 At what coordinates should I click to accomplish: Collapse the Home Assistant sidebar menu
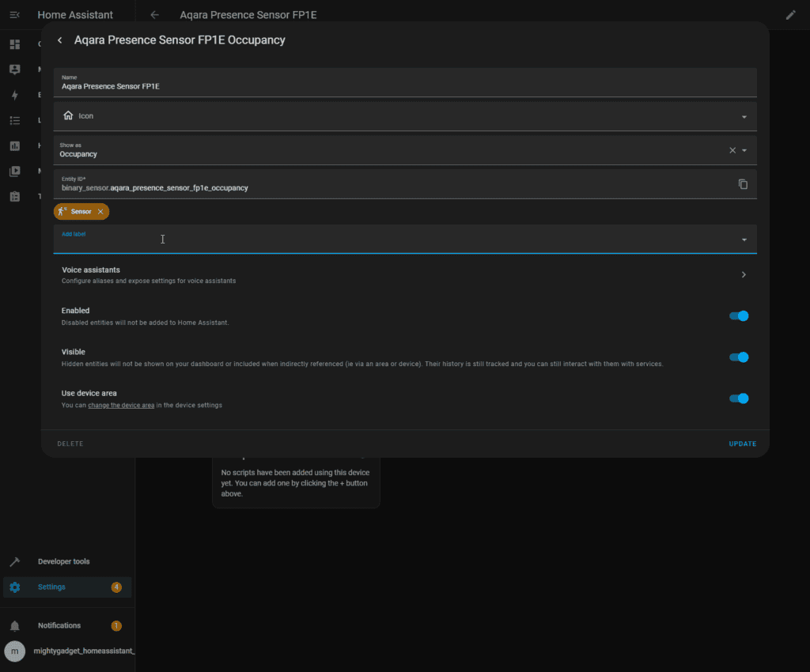click(14, 15)
